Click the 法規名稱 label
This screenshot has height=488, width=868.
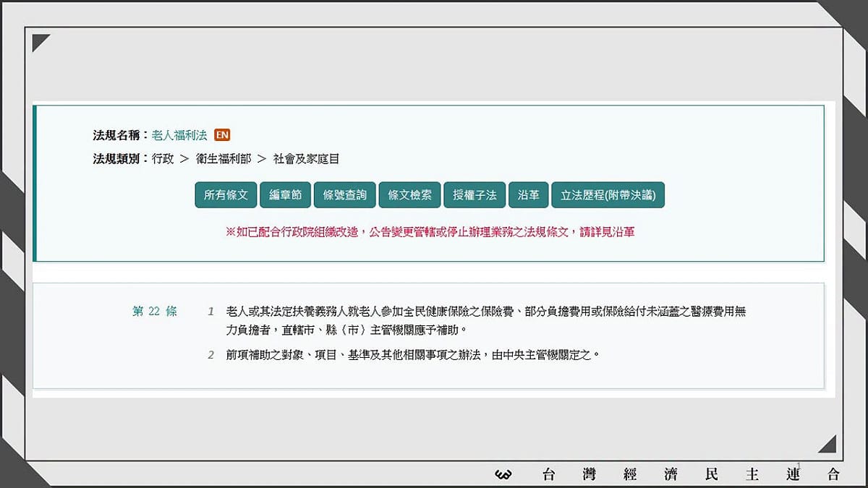click(121, 135)
